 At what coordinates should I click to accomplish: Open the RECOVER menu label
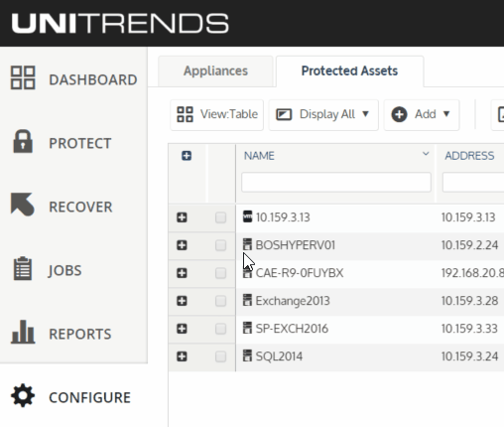click(80, 207)
